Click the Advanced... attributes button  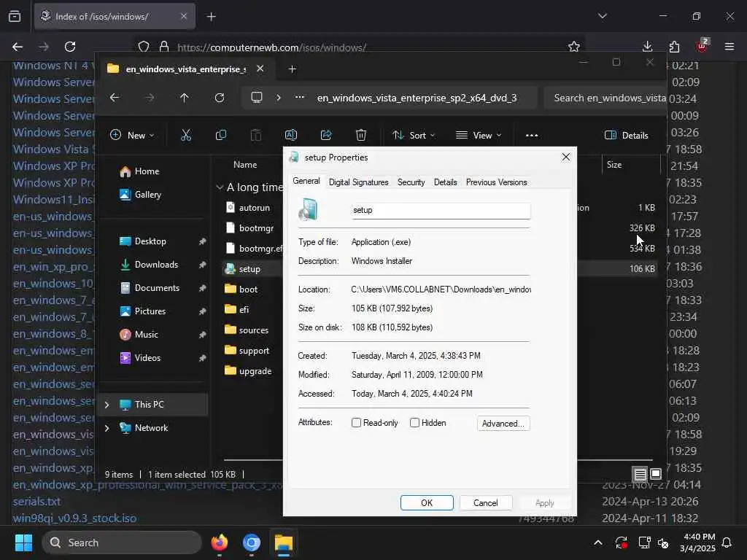point(503,424)
